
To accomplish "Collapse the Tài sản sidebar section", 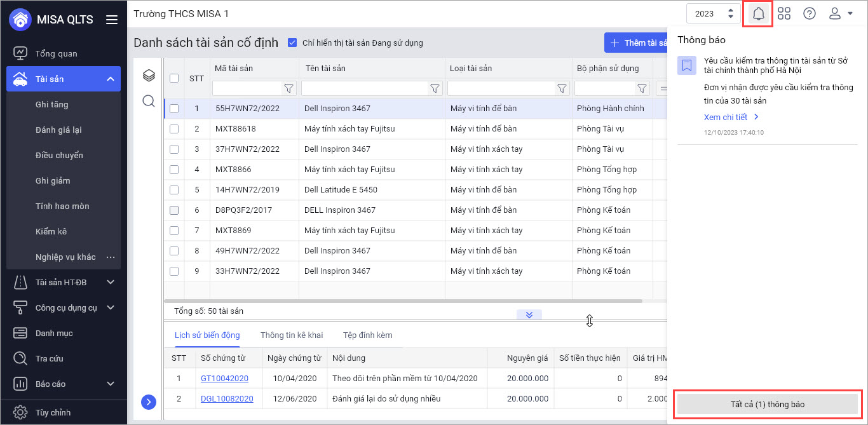I will tap(110, 79).
